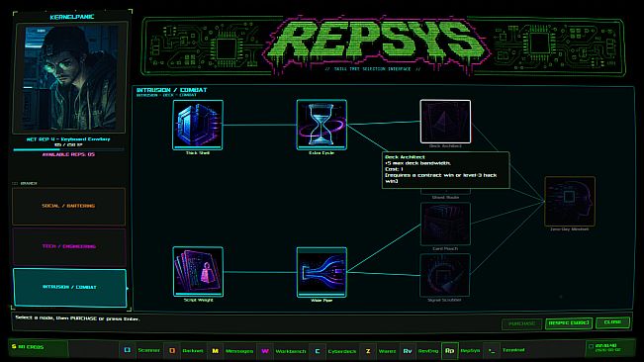644x362 pixels.
Task: Select the Signal Scrubber skill node
Action: tap(445, 275)
